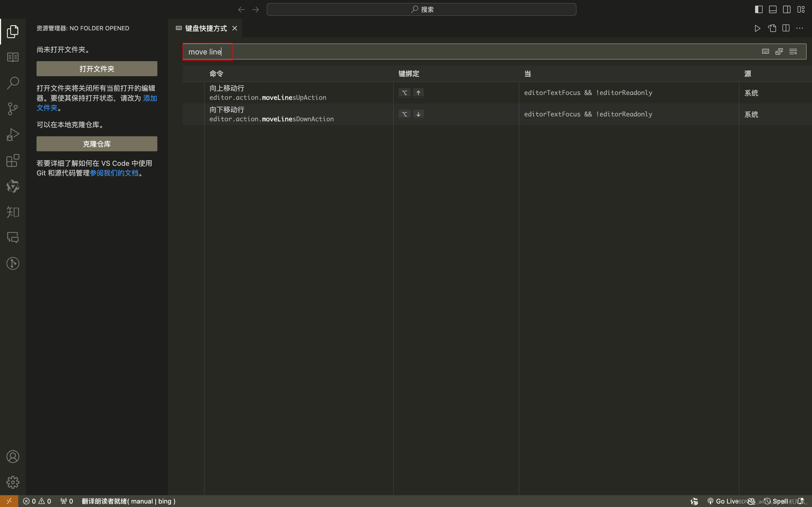812x507 pixels.
Task: Toggle the secondary side bar
Action: point(787,9)
